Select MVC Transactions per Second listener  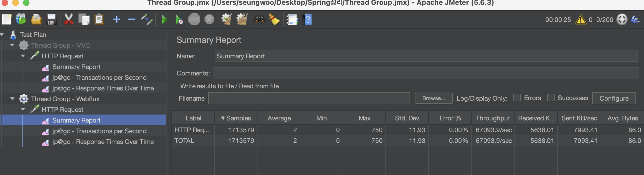pyautogui.click(x=99, y=77)
